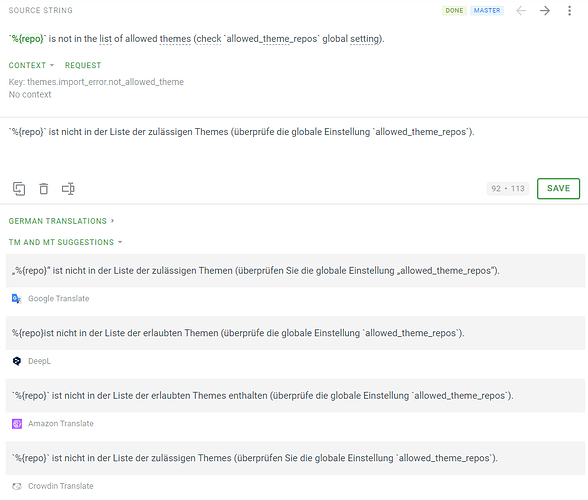This screenshot has height=500, width=588.
Task: Click the underlined word 'setting' in source
Action: click(364, 39)
